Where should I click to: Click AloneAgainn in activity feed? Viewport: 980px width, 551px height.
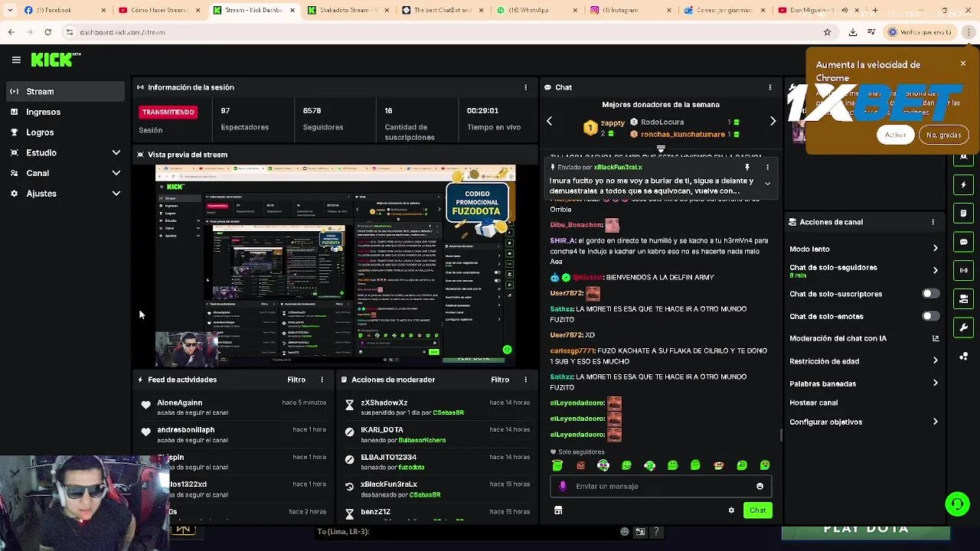pos(180,403)
